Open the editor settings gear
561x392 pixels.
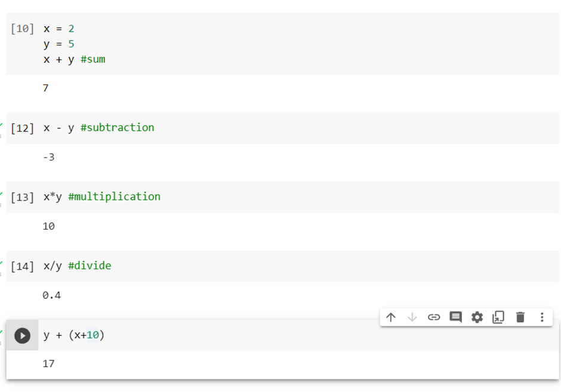477,317
